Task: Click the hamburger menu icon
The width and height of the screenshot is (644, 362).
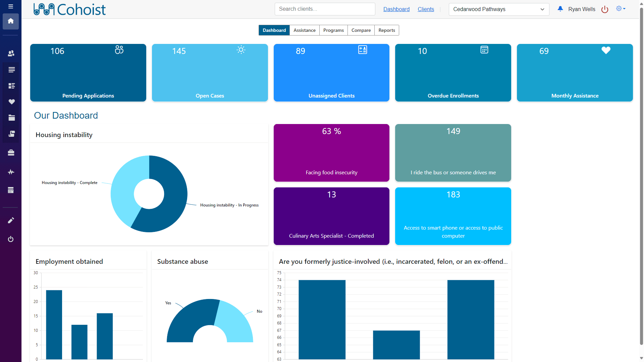Action: point(11,6)
